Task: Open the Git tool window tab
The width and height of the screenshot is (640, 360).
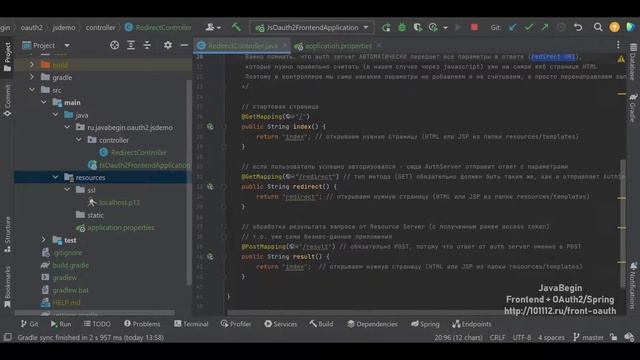Action: [x=29, y=324]
